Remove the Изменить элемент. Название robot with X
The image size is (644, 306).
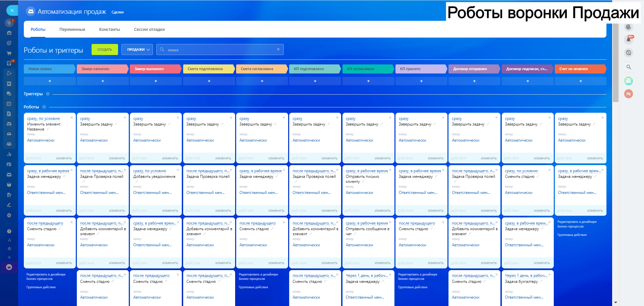point(71,117)
